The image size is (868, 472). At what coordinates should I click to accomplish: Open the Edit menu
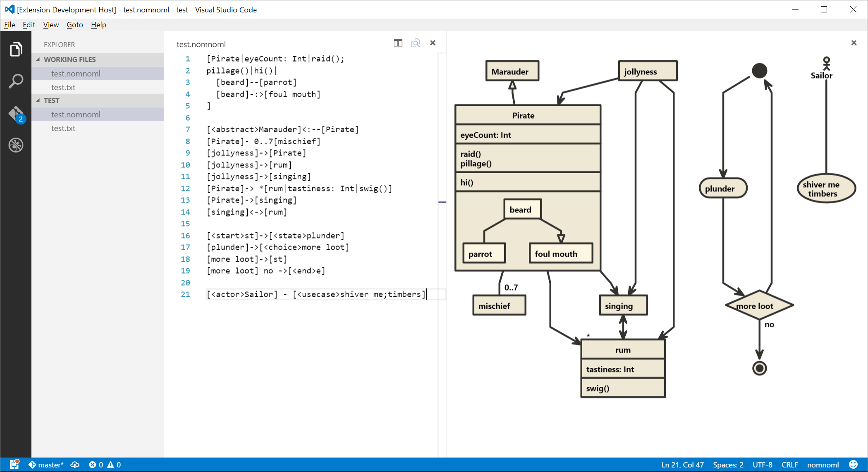click(x=28, y=24)
